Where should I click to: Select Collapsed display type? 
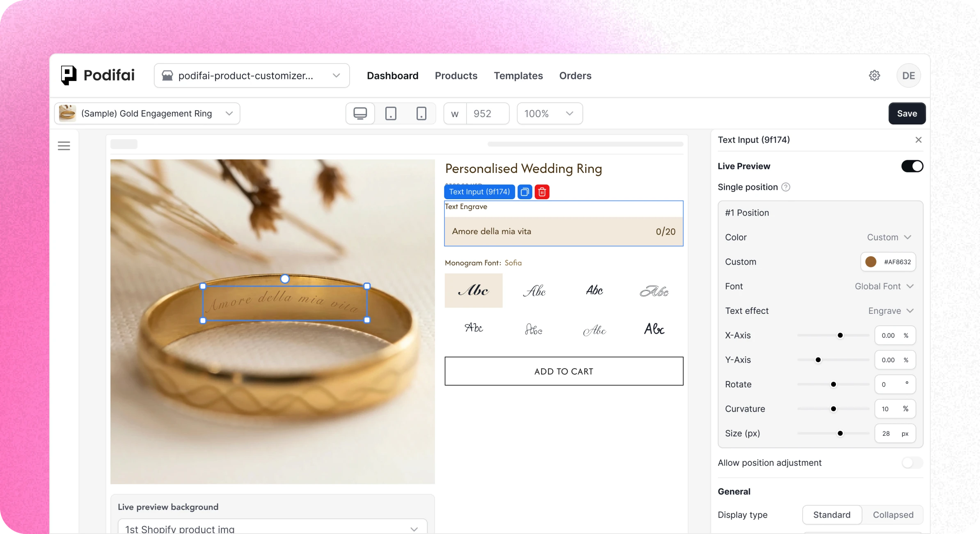click(893, 515)
